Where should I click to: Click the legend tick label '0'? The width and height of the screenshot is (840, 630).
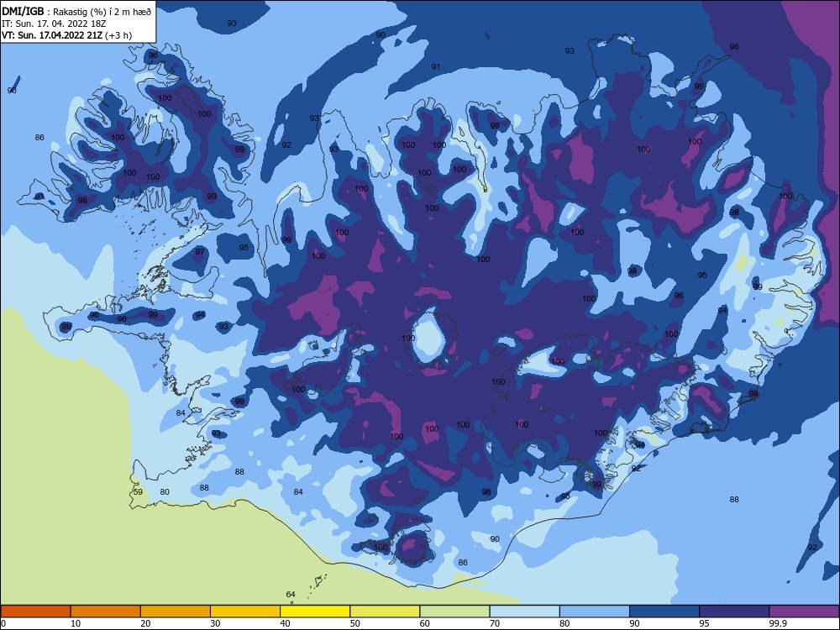(x=3, y=623)
